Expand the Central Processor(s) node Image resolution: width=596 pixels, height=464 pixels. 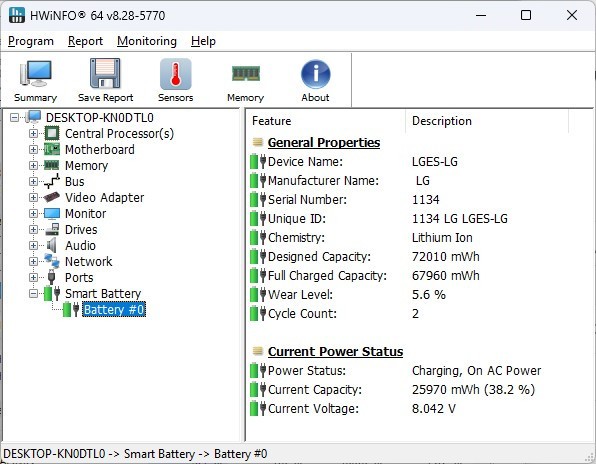click(33, 133)
